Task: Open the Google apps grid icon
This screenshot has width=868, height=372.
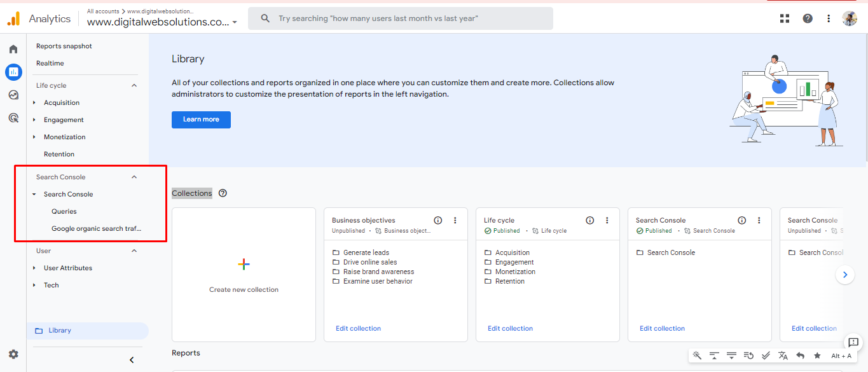Action: tap(785, 18)
